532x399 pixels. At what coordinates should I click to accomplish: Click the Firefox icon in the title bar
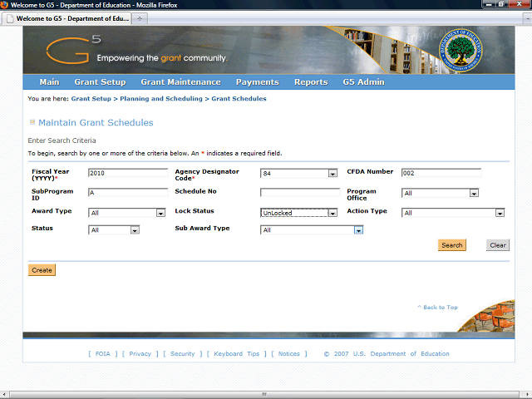click(x=4, y=5)
